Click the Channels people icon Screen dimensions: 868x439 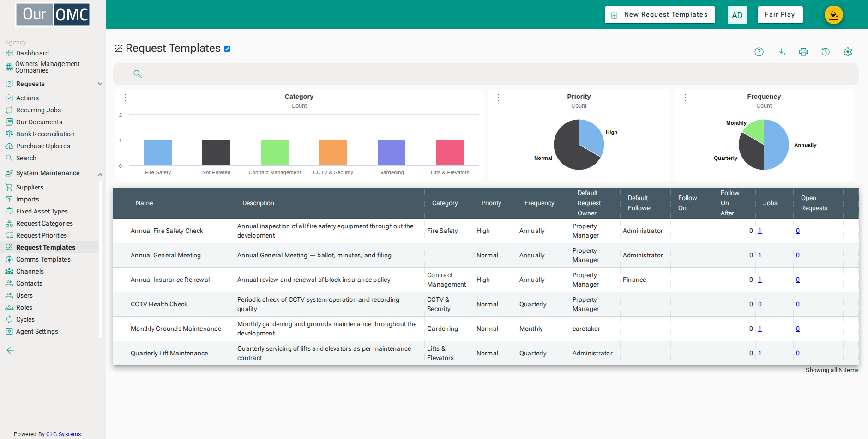click(9, 271)
